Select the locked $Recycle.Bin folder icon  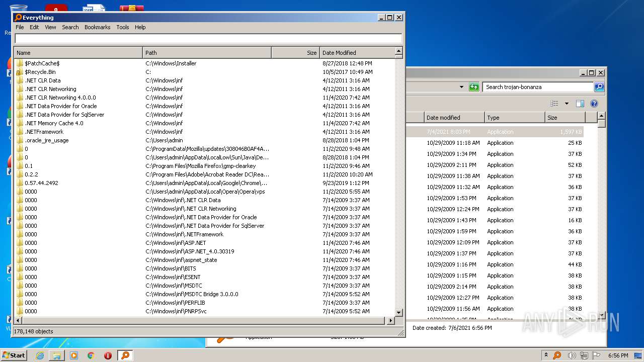tap(20, 72)
